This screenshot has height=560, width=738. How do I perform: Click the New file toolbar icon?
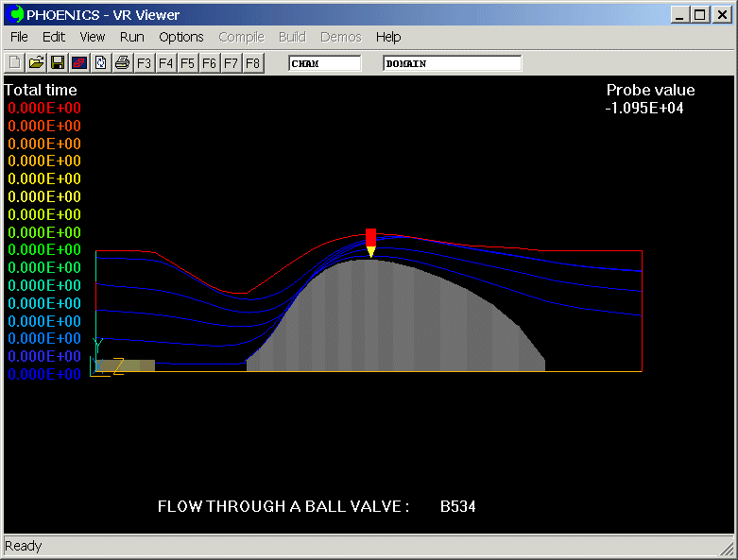tap(14, 63)
